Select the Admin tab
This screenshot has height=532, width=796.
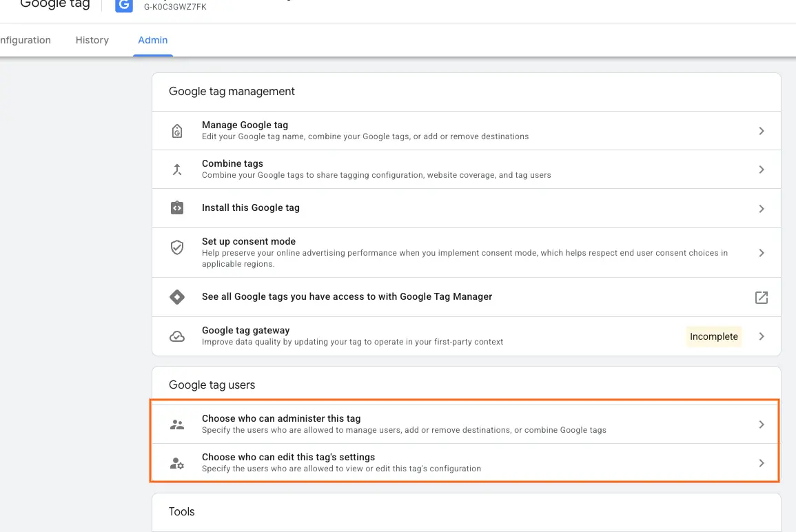click(x=153, y=40)
